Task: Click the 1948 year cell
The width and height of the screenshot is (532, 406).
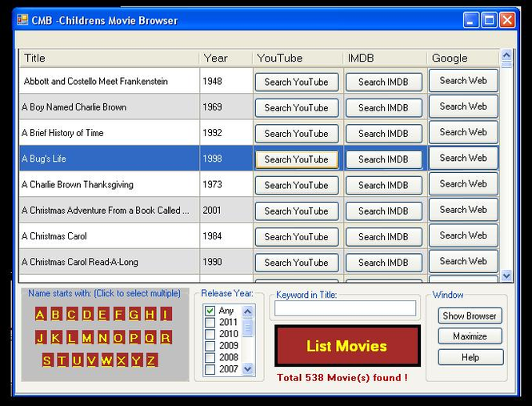Action: click(x=226, y=81)
